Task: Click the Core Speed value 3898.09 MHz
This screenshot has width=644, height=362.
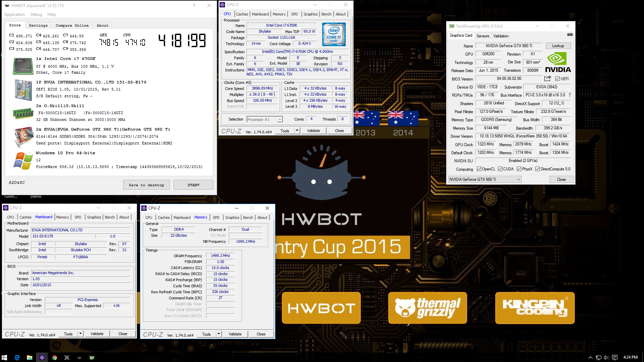Action: tap(262, 88)
